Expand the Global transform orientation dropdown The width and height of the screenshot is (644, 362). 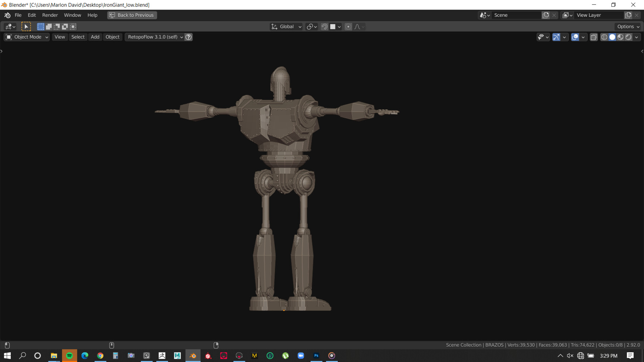pyautogui.click(x=286, y=26)
